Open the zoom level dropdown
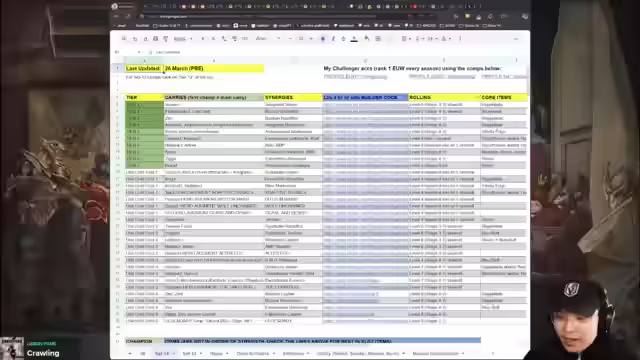 [x=182, y=39]
